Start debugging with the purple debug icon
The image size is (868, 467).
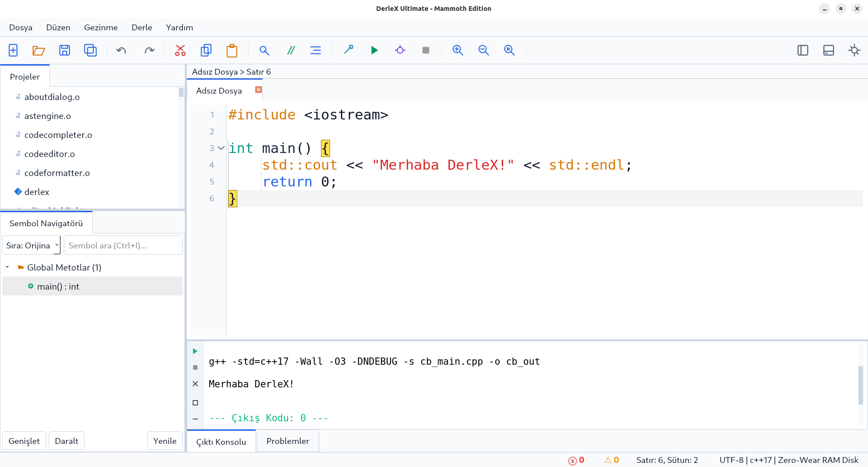click(400, 50)
